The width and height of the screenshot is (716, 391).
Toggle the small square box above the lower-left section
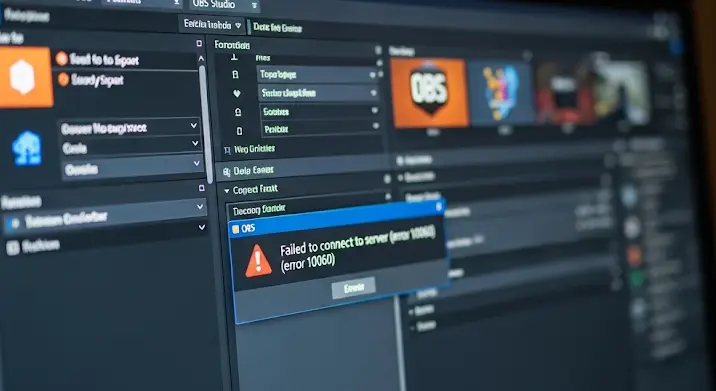[201, 188]
